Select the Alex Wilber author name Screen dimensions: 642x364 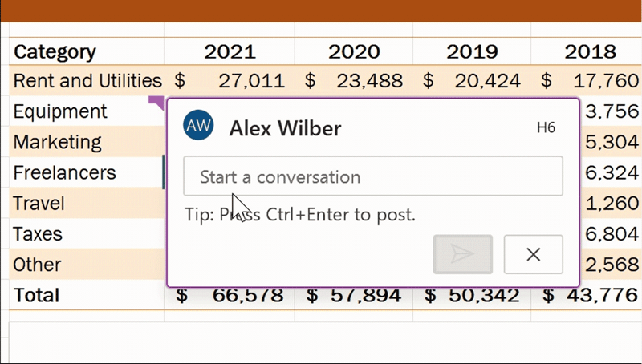(285, 128)
